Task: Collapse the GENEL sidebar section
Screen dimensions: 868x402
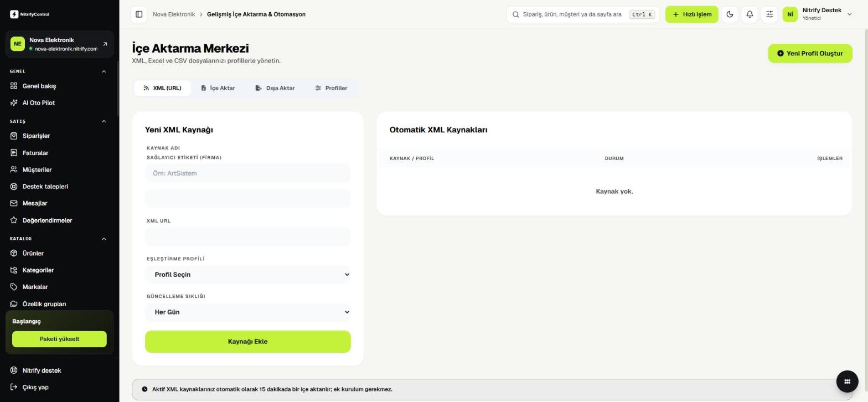Action: (104, 71)
